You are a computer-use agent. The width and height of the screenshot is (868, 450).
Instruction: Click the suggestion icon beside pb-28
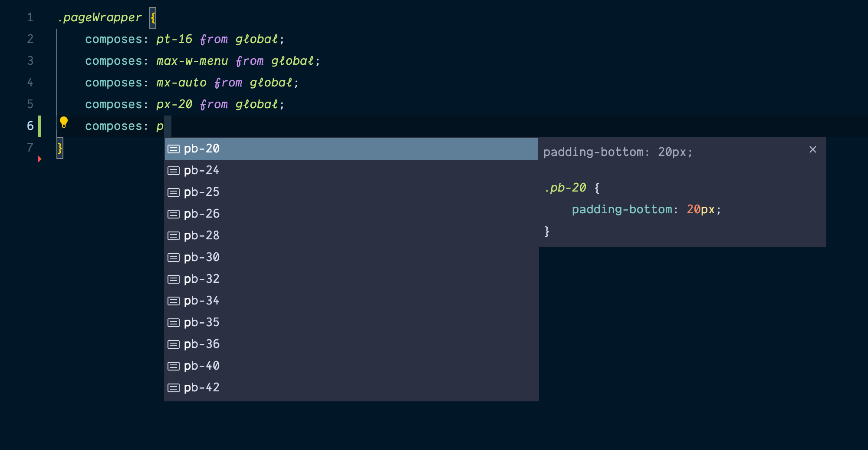174,235
